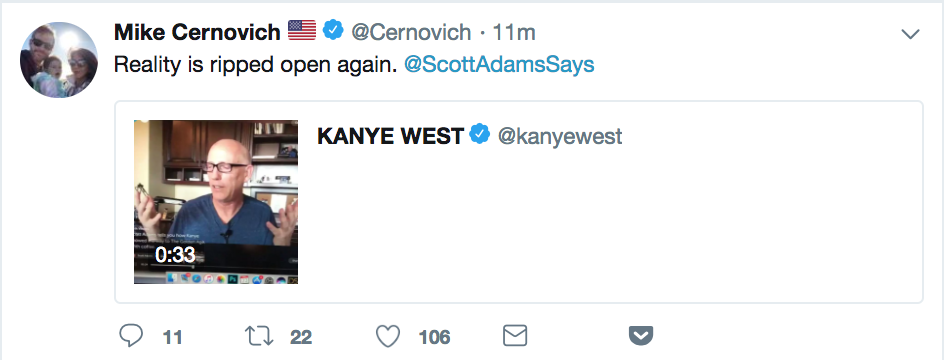The height and width of the screenshot is (360, 944).
Task: Like the tweet using the heart icon
Action: [x=388, y=337]
